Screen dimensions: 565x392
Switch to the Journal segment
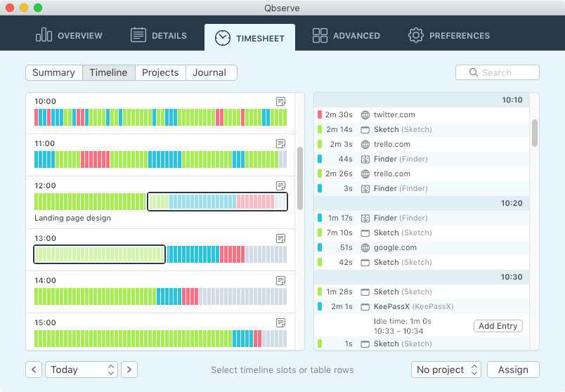click(211, 73)
